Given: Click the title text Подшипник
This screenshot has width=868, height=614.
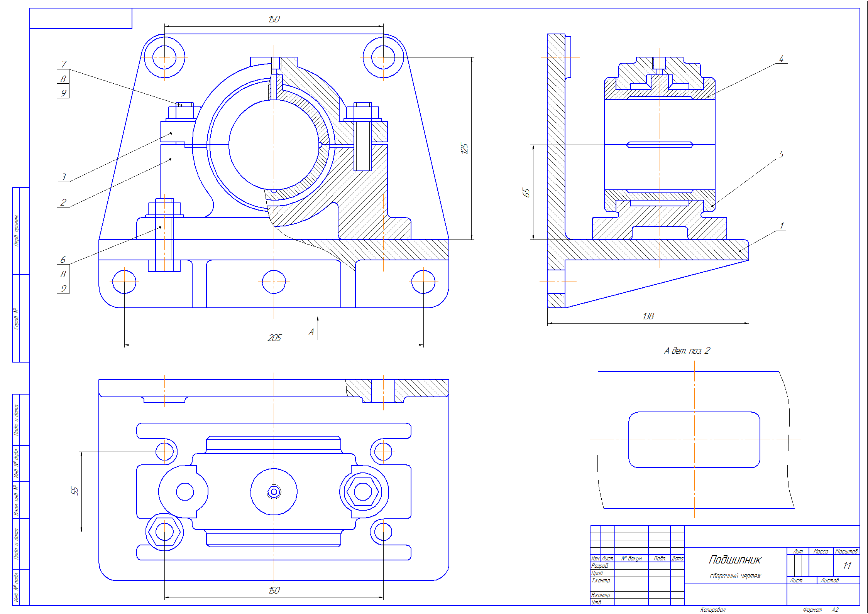Looking at the screenshot, I should tap(735, 560).
